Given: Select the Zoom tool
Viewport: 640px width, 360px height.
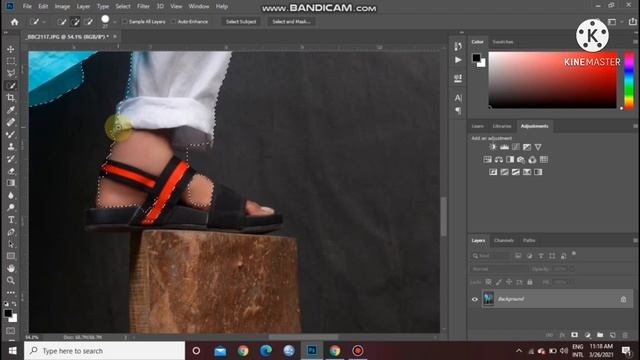Looking at the screenshot, I should pyautogui.click(x=11, y=280).
